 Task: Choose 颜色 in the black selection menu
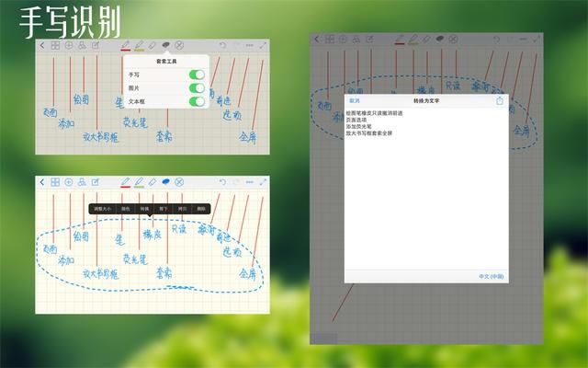coord(125,209)
